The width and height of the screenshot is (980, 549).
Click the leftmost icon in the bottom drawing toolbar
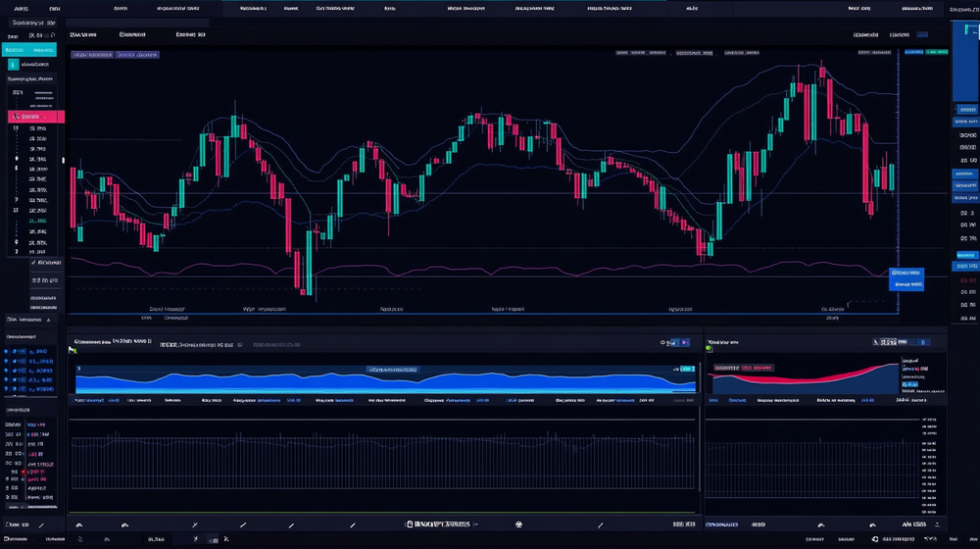[x=80, y=525]
